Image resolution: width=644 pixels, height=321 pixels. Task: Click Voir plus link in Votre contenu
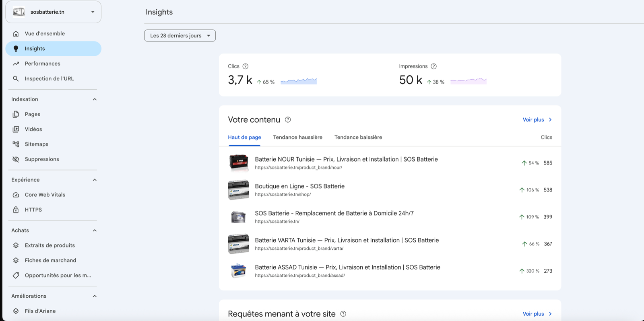[537, 120]
